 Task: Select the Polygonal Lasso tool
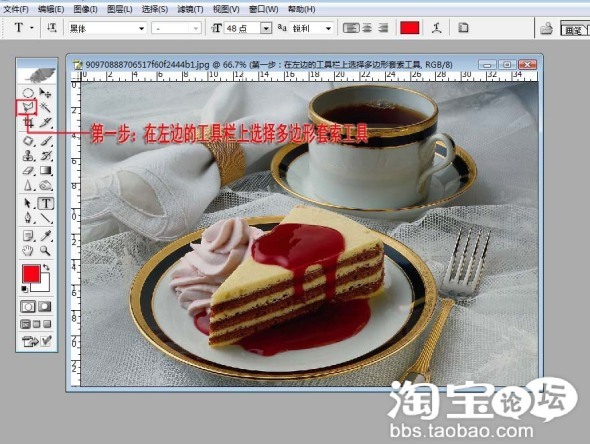pos(28,108)
